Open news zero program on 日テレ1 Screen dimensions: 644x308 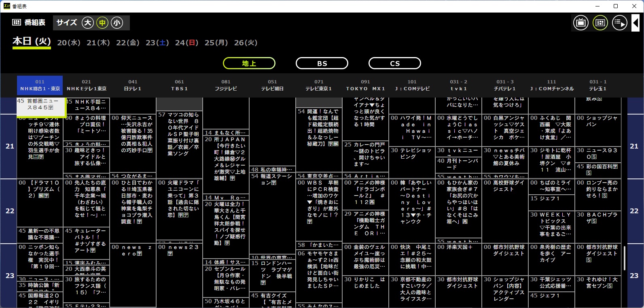[x=133, y=275]
